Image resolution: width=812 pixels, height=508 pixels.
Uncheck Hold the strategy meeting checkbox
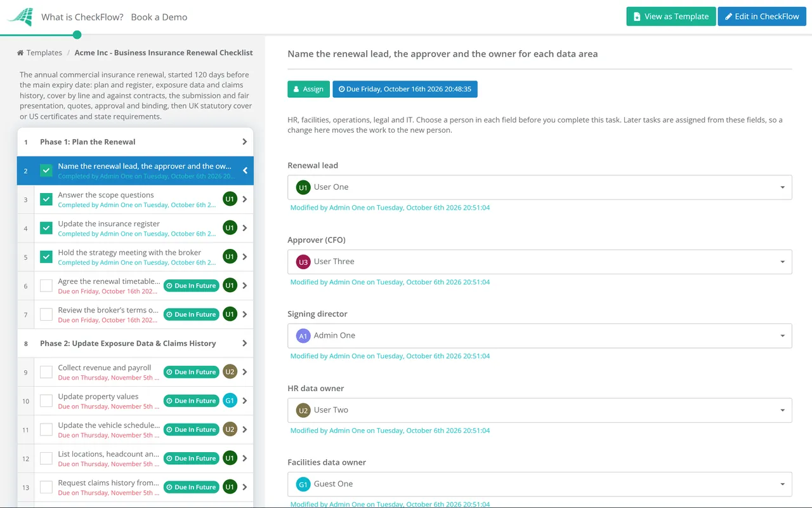[46, 257]
